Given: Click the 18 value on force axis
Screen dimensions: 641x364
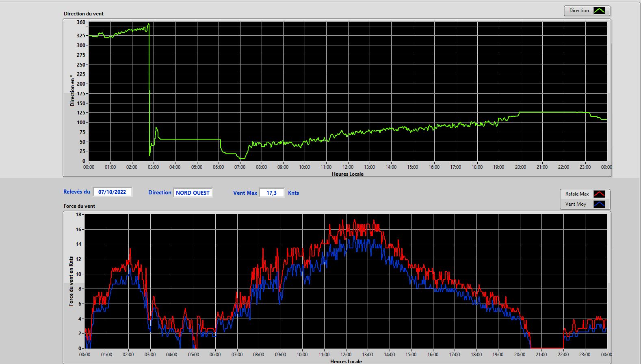Looking at the screenshot, I should [x=78, y=215].
